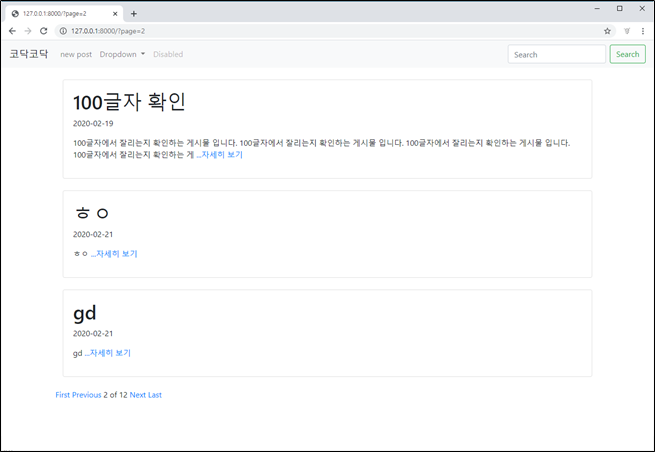This screenshot has width=655, height=452.
Task: Focus the Search input field
Action: click(556, 54)
